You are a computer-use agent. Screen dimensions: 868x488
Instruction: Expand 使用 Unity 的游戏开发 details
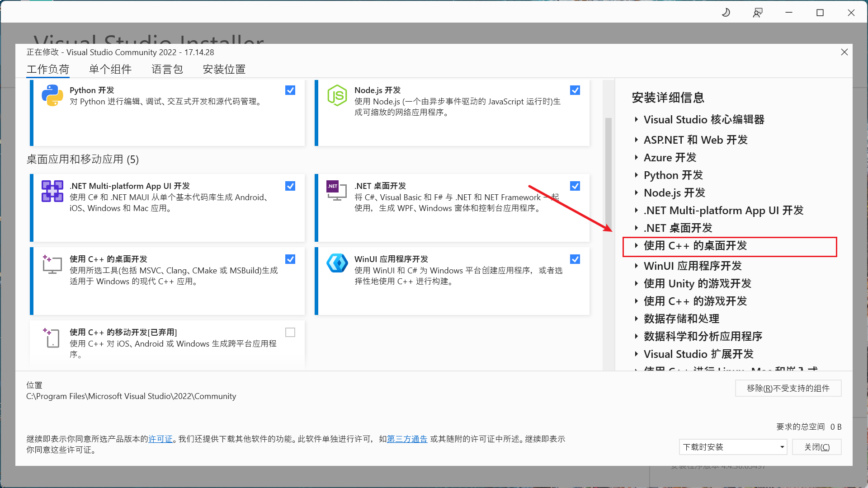point(636,284)
